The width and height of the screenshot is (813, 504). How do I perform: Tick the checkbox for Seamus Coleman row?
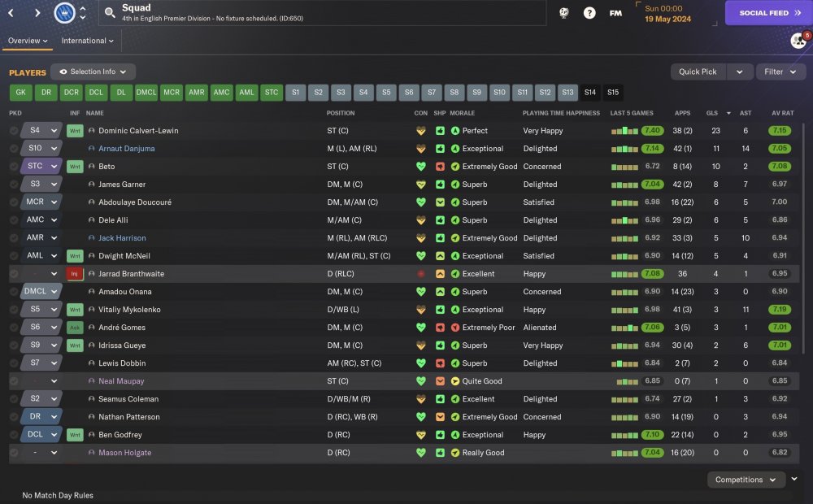(14, 399)
